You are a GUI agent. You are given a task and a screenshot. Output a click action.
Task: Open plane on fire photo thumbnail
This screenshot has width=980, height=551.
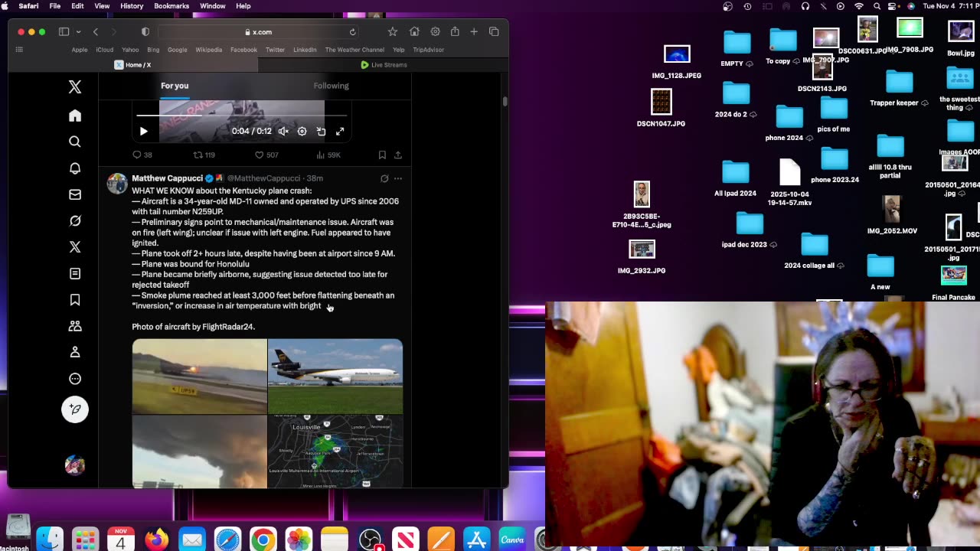tap(200, 377)
